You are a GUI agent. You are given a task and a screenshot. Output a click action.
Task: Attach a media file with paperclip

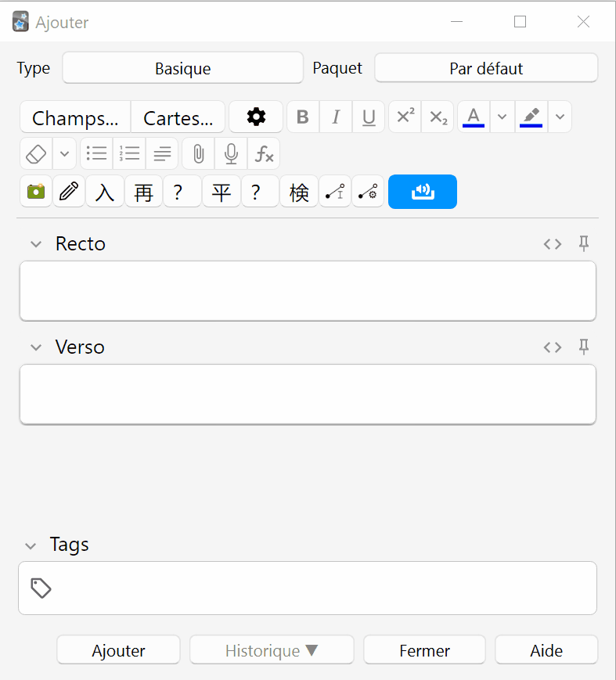click(198, 153)
